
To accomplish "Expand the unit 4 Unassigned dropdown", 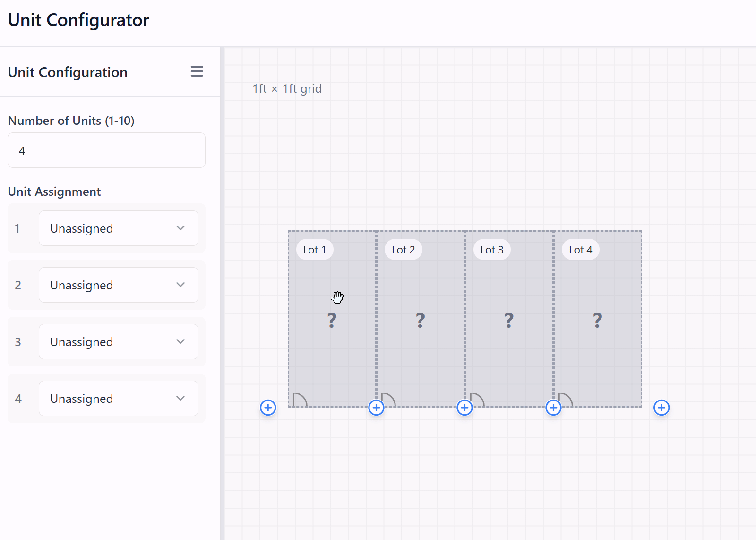I will [x=118, y=398].
